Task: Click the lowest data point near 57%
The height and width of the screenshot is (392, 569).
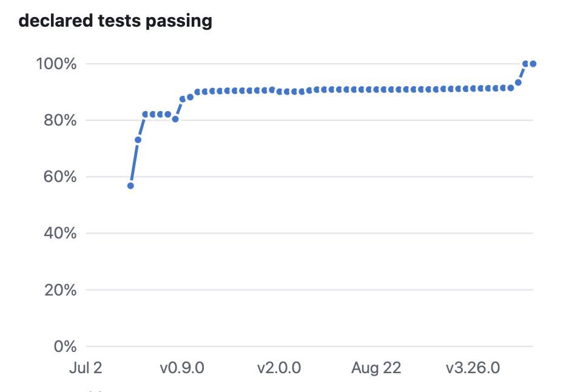Action: coord(130,186)
